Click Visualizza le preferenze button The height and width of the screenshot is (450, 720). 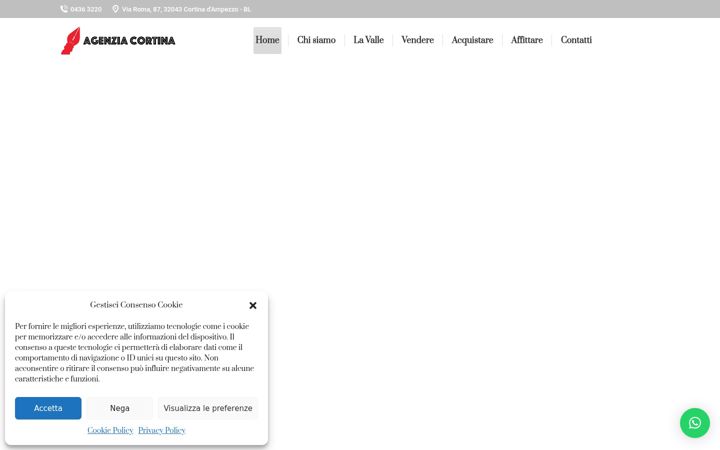click(208, 408)
